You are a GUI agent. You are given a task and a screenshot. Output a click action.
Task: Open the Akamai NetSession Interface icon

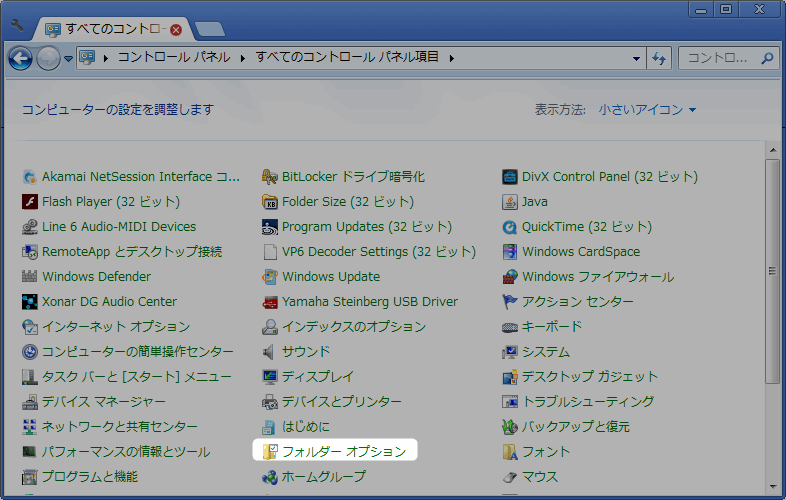click(x=30, y=177)
